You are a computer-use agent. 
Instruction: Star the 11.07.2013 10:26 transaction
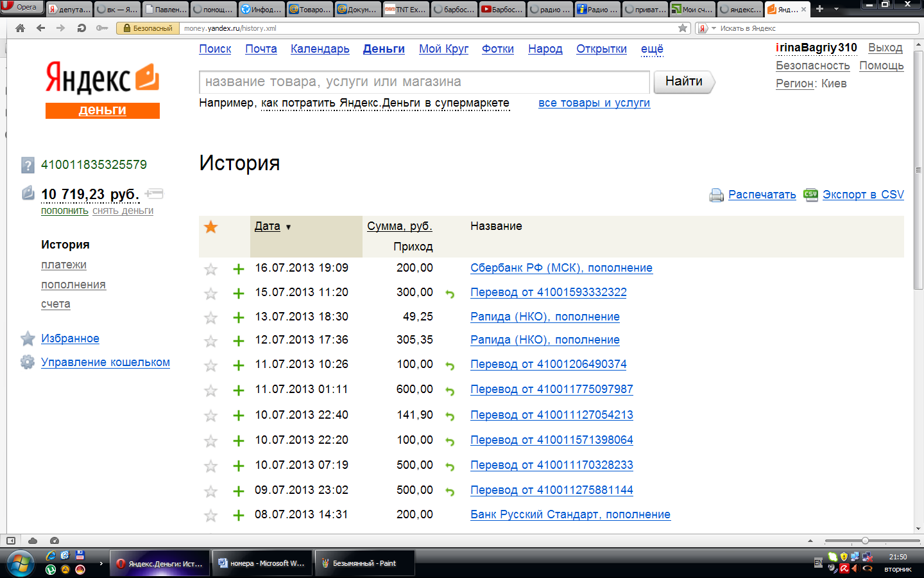click(210, 365)
